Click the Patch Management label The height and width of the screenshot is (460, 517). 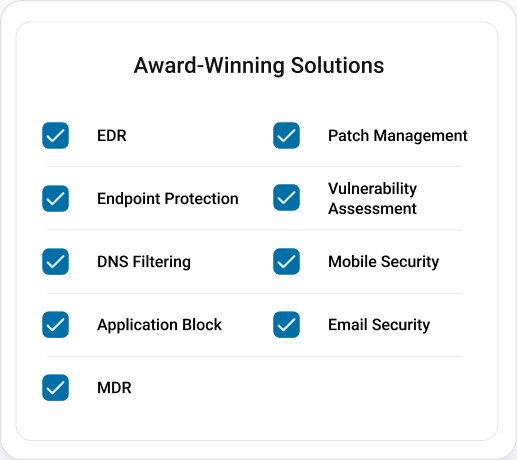click(x=398, y=136)
